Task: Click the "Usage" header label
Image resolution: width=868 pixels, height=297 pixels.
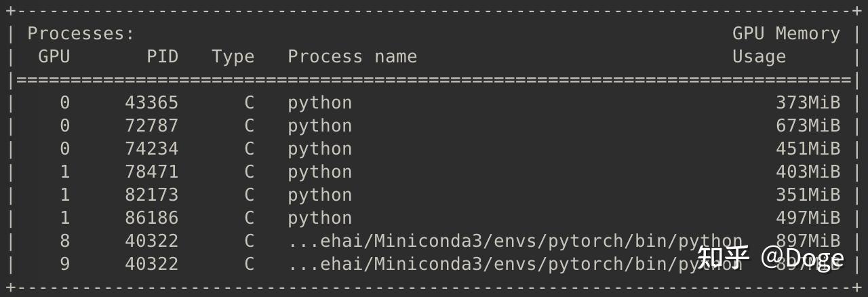Action: pyautogui.click(x=759, y=56)
